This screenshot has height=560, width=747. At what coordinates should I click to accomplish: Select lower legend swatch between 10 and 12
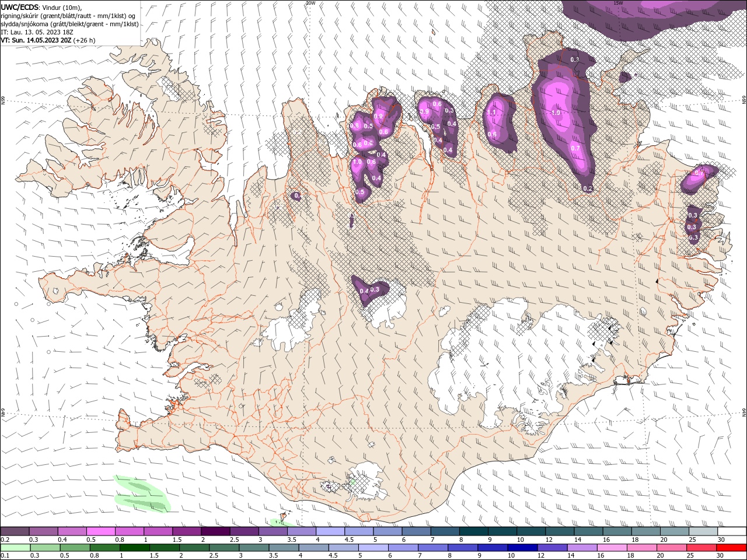521,548
